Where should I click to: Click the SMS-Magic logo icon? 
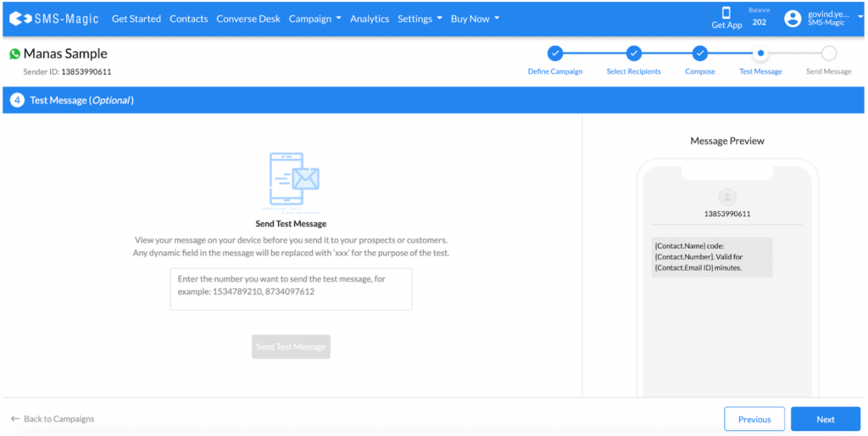(x=20, y=19)
